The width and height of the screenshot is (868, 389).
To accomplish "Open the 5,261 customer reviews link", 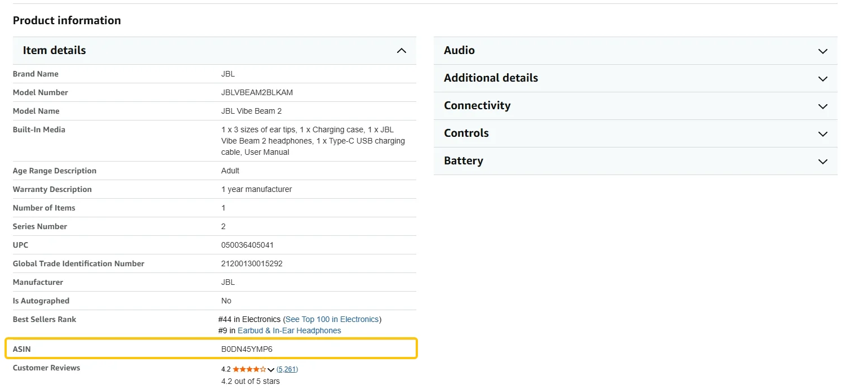I will (x=287, y=369).
